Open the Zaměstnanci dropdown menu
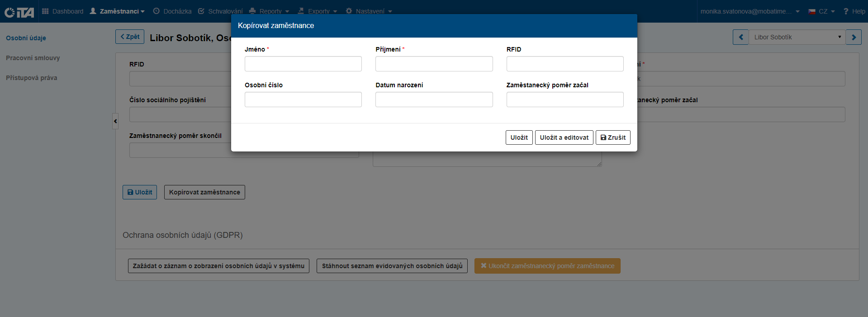Screen dimensions: 868x317 pos(117,11)
